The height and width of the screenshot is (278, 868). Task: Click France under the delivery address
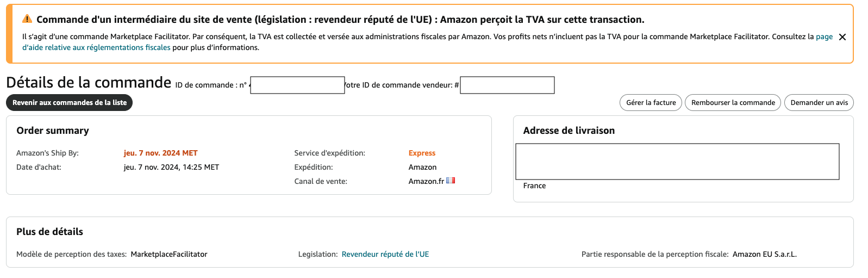[x=534, y=186]
